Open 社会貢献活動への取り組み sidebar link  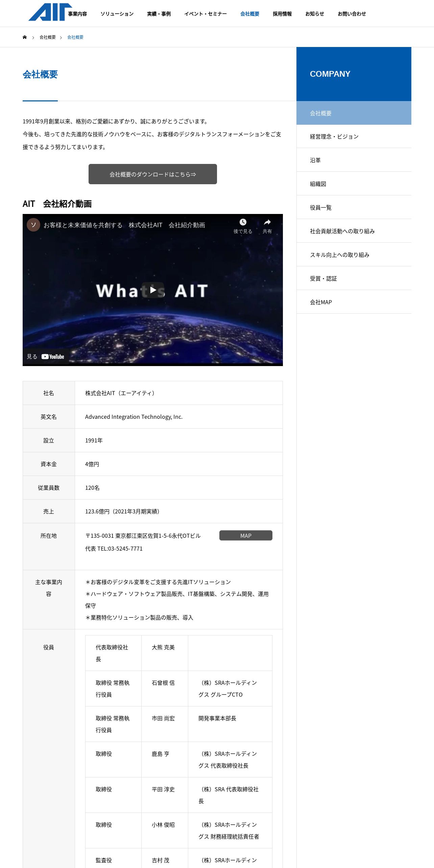[x=354, y=231]
